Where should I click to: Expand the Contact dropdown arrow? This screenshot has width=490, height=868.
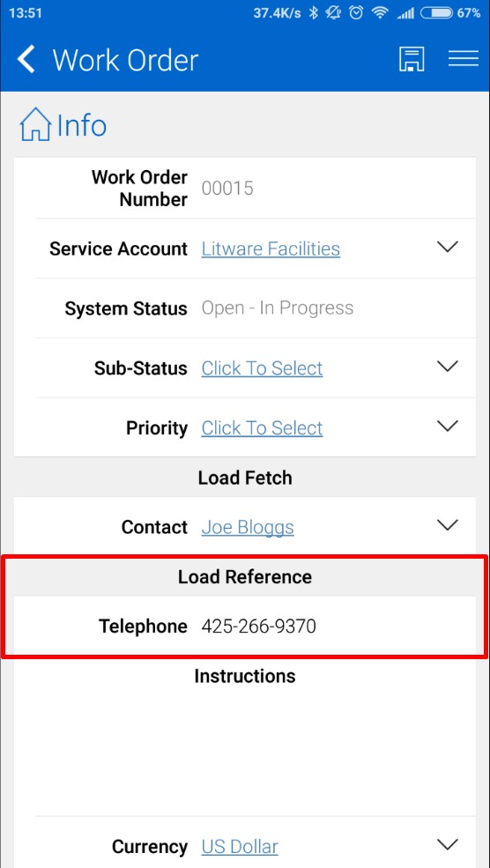(448, 525)
